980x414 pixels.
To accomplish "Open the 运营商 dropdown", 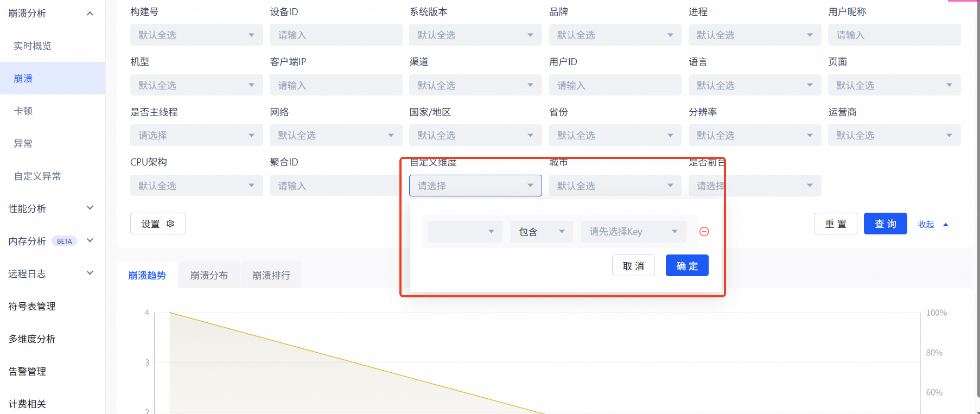I will click(894, 135).
